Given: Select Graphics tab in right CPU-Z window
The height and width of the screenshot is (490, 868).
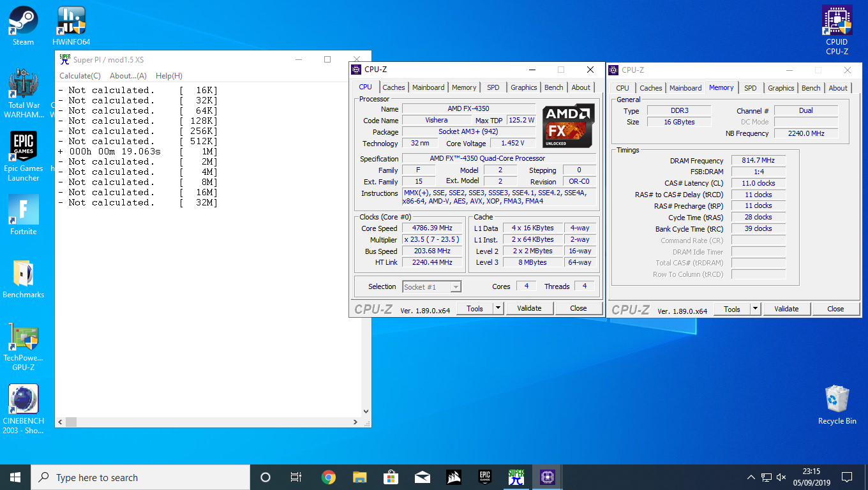Looking at the screenshot, I should (x=781, y=88).
